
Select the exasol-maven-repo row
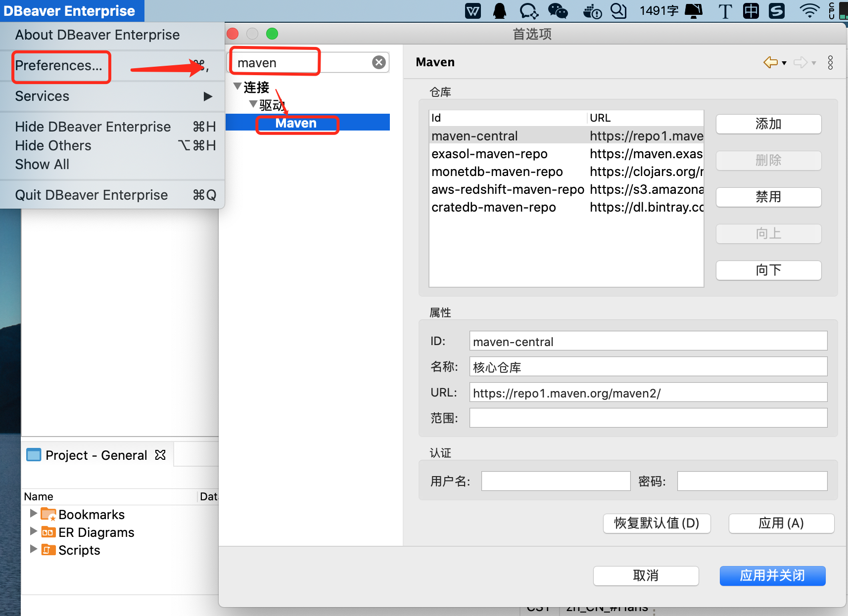566,153
